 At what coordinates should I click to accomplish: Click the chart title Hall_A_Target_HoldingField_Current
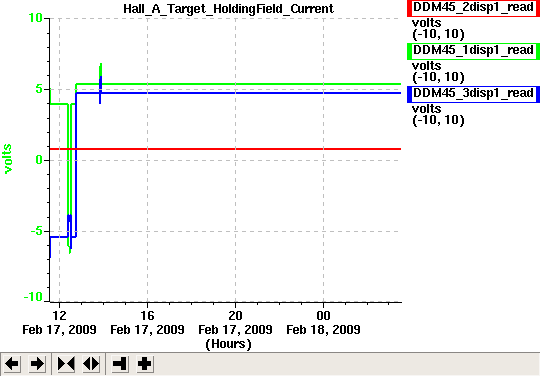click(x=228, y=8)
